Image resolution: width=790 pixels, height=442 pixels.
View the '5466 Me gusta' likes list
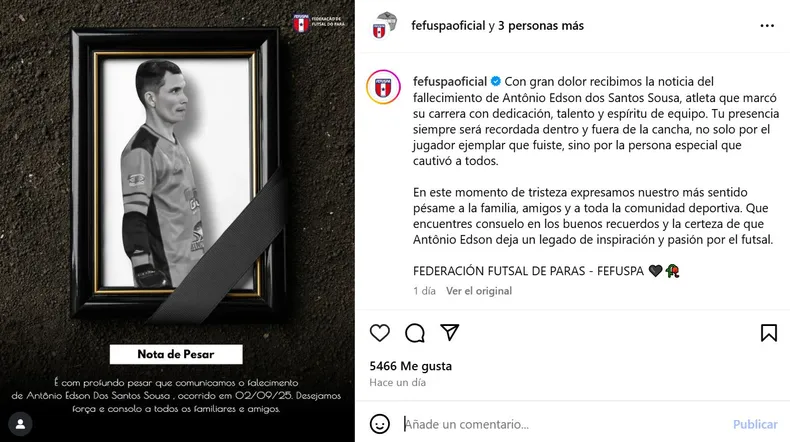click(411, 366)
